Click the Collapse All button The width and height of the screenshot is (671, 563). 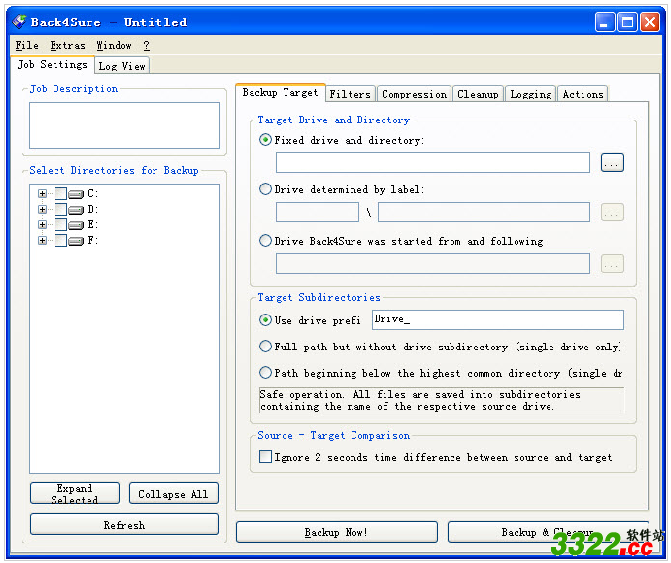[x=173, y=494]
